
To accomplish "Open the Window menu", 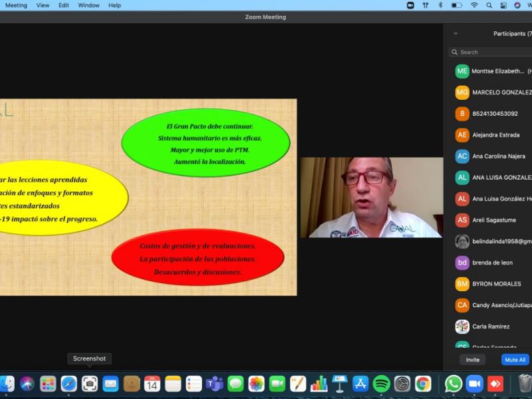I will click(88, 5).
